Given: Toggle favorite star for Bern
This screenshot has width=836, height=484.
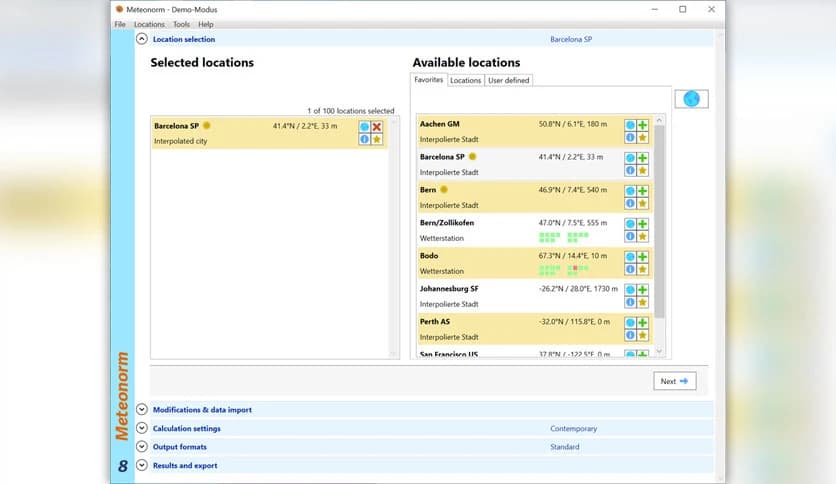Looking at the screenshot, I should [642, 204].
